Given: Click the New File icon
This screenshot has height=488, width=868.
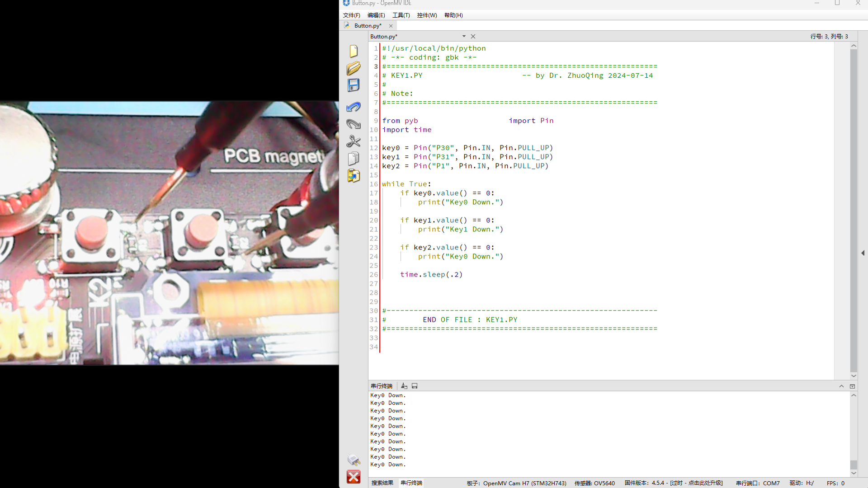Looking at the screenshot, I should click(354, 51).
